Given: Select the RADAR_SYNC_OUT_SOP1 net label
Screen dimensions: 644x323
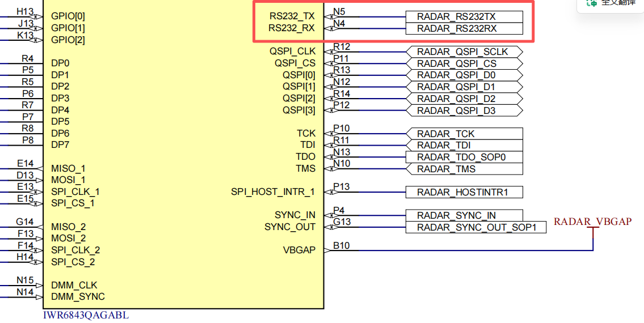Looking at the screenshot, I should pyautogui.click(x=476, y=227).
